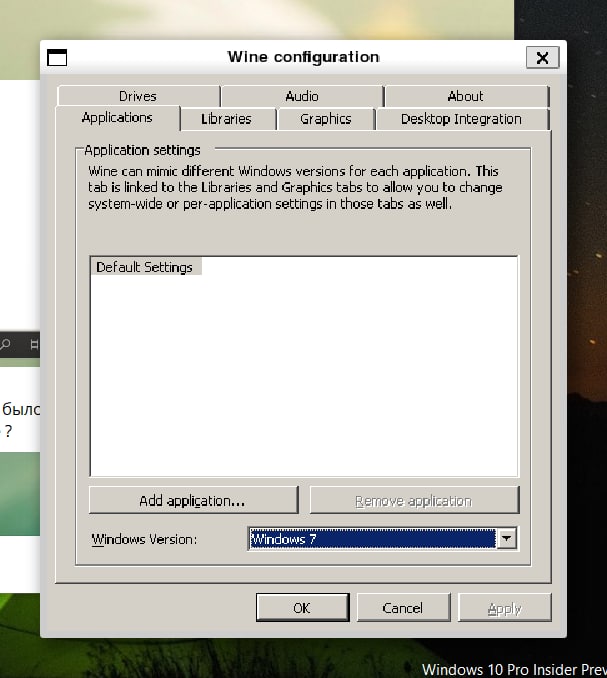607x678 pixels.
Task: Click the search icon in background window
Action: (x=6, y=345)
